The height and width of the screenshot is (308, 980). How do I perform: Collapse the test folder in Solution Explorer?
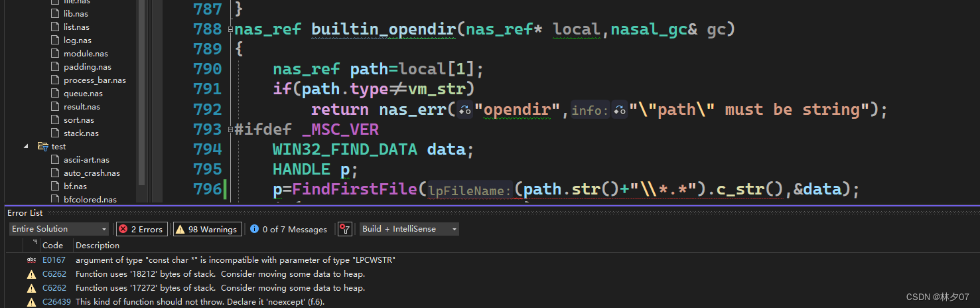click(x=27, y=146)
